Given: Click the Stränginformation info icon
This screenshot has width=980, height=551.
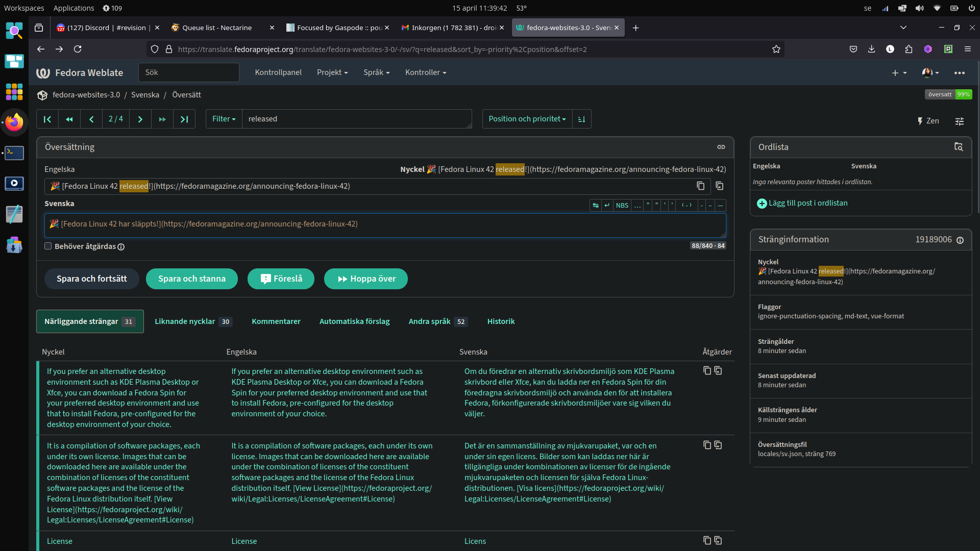Looking at the screenshot, I should [960, 240].
